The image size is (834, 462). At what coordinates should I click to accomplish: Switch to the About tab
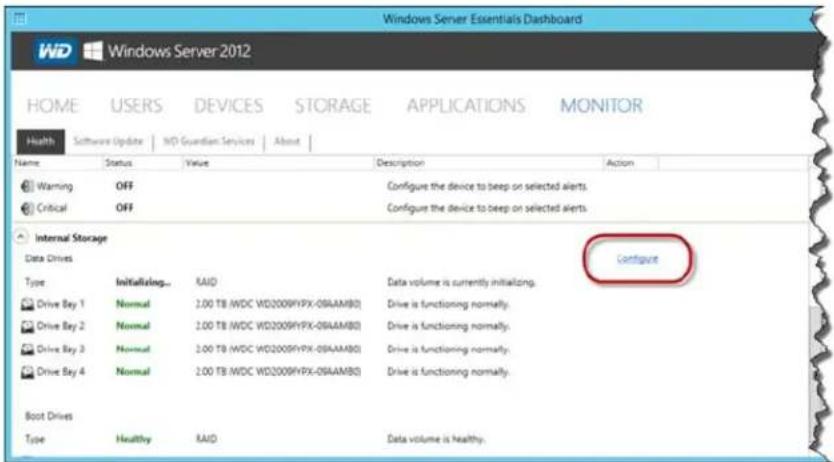click(x=287, y=141)
